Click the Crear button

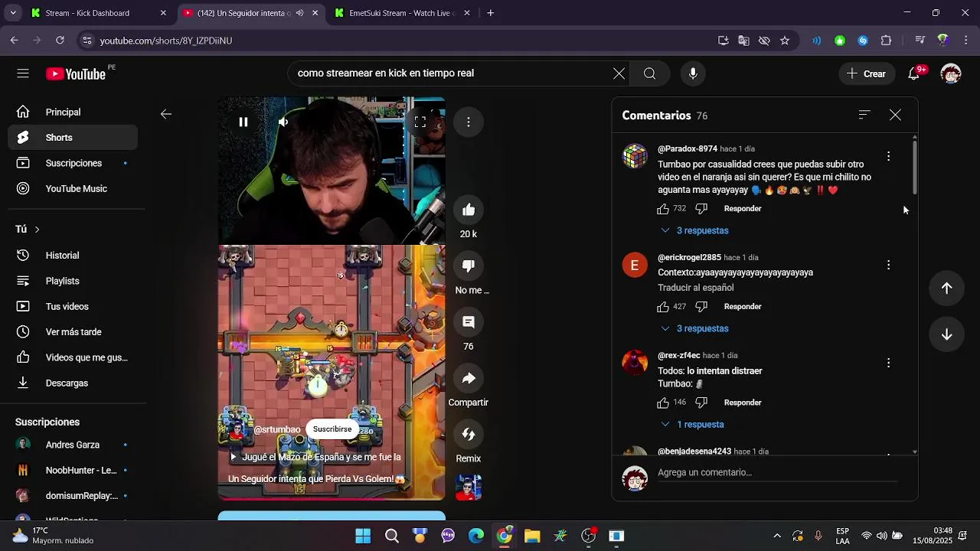[x=866, y=73]
